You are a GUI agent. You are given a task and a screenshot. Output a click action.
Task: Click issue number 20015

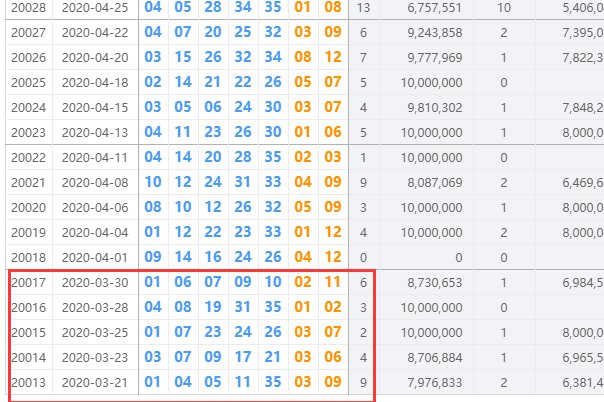tap(29, 333)
